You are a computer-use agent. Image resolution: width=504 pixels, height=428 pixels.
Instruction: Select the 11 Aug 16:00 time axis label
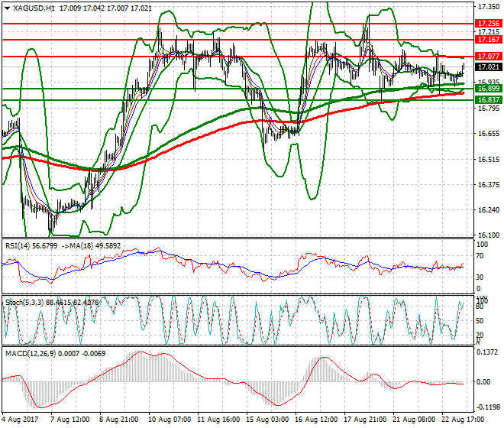(218, 420)
